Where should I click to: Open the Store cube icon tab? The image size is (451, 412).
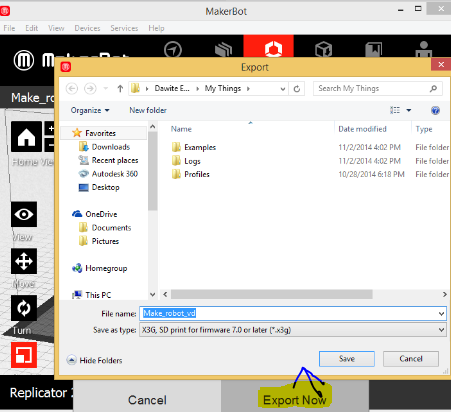323,49
